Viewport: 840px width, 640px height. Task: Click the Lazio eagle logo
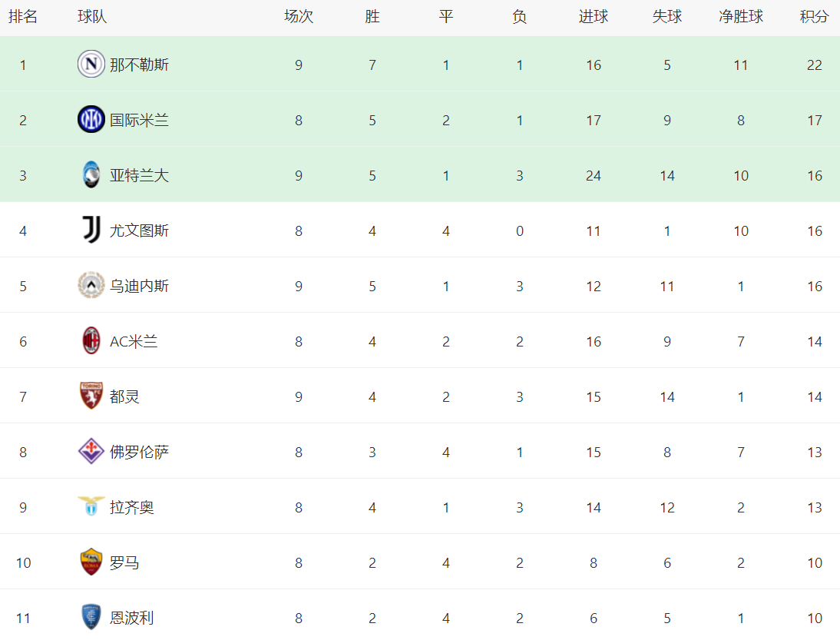click(91, 506)
